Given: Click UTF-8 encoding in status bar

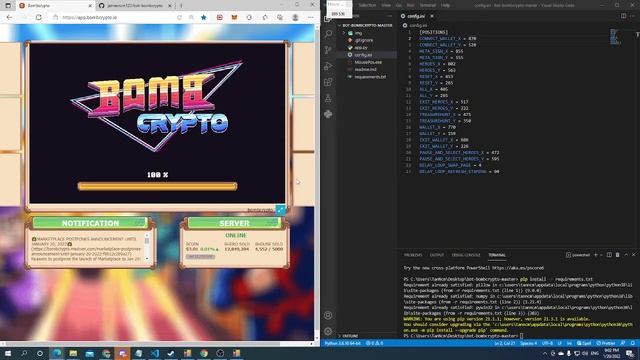Looking at the screenshot, I should [547, 343].
